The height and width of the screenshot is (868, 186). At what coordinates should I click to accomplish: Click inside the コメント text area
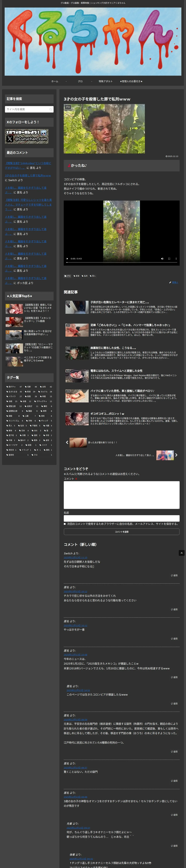tap(122, 495)
